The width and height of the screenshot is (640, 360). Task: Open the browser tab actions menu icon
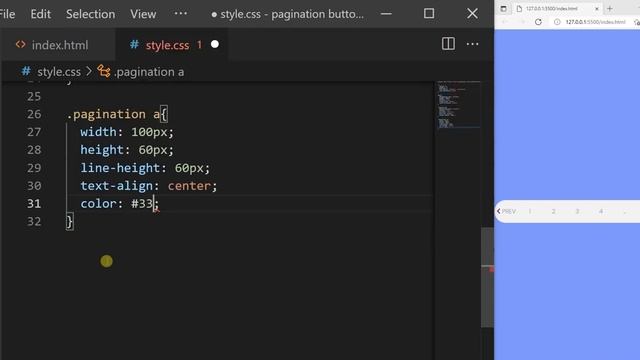pyautogui.click(x=503, y=9)
